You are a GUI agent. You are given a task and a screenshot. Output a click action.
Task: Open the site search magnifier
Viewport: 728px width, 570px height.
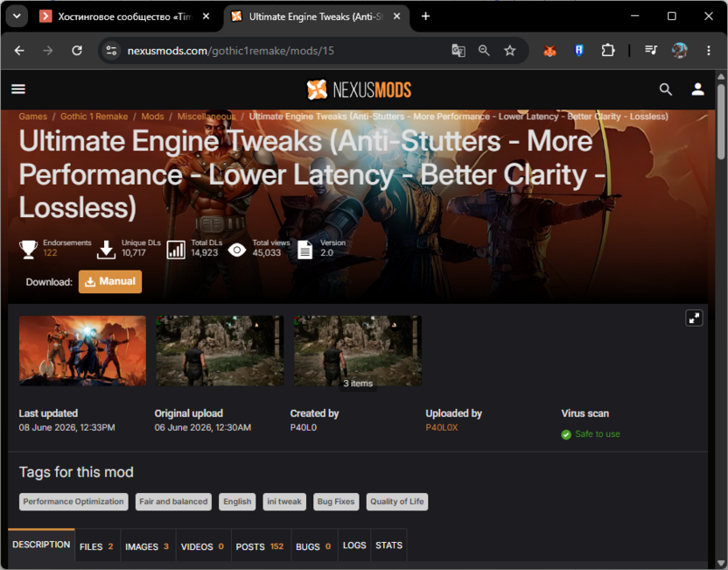pyautogui.click(x=666, y=89)
